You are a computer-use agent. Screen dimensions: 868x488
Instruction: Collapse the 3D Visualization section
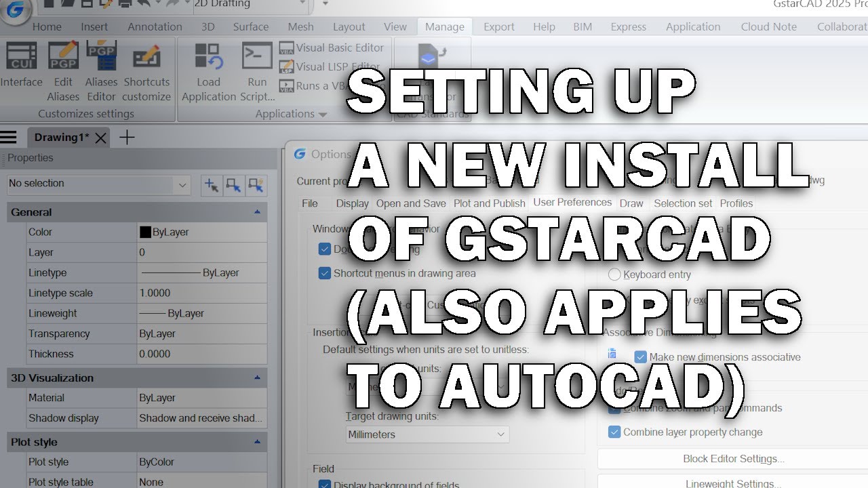click(x=257, y=378)
